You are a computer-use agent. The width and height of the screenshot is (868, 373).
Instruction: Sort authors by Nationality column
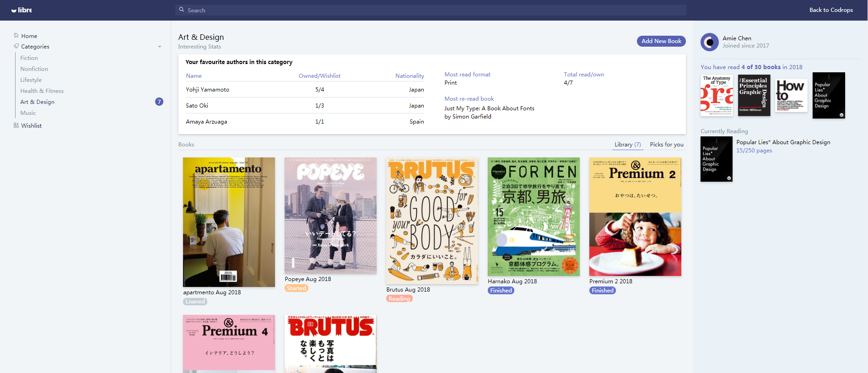(410, 76)
